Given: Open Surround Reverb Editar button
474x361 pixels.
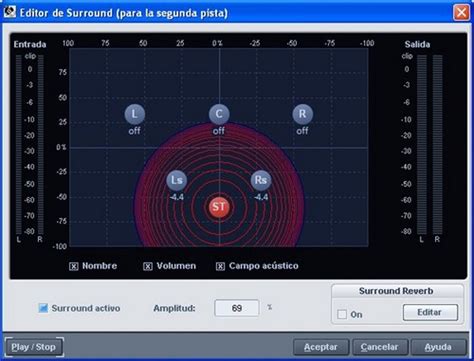Looking at the screenshot, I should coord(430,312).
